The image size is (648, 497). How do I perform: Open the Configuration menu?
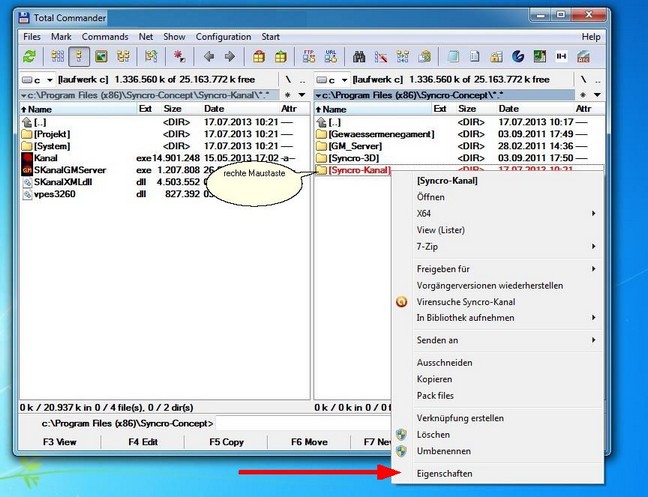(223, 37)
